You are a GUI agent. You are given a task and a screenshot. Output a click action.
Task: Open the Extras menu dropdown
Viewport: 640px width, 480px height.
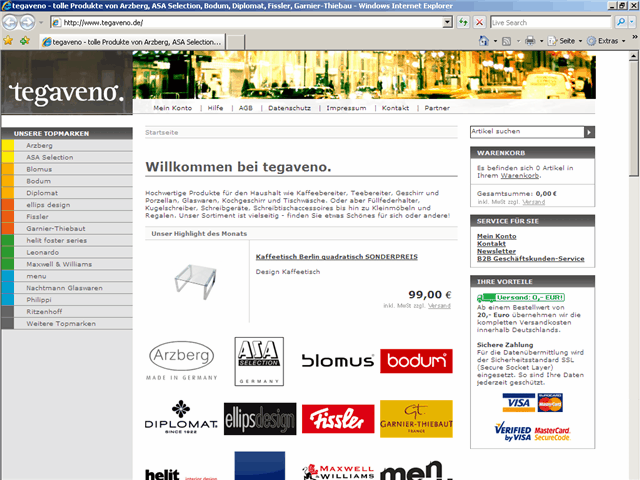coord(606,41)
